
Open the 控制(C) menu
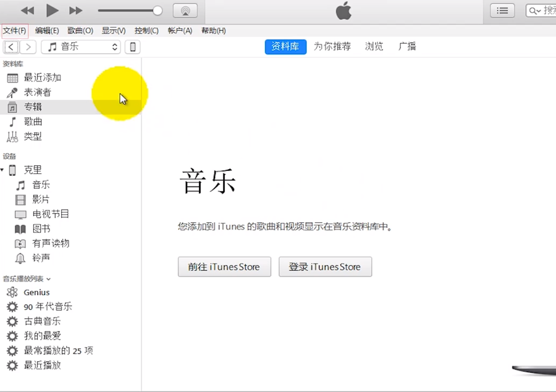[x=146, y=31]
